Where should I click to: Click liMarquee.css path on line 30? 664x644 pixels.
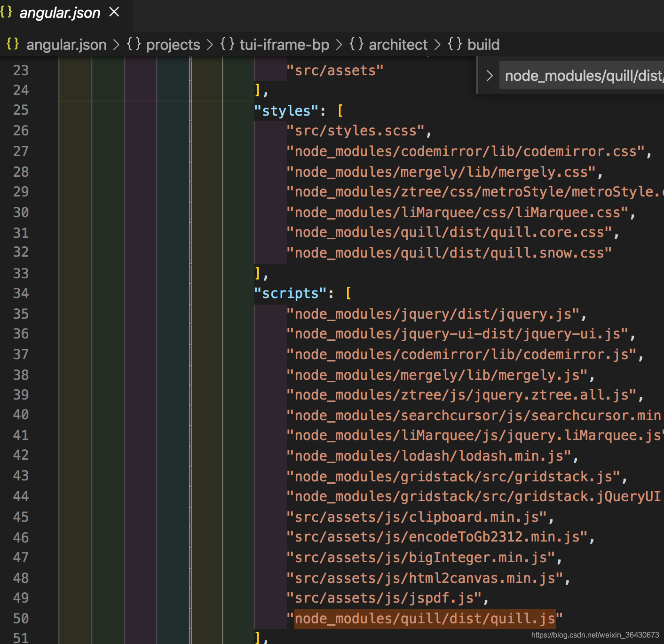pos(458,212)
